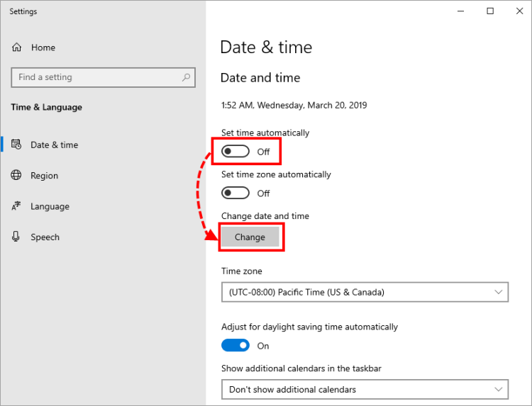The width and height of the screenshot is (532, 406).
Task: Click the Change date and time label
Action: [265, 216]
